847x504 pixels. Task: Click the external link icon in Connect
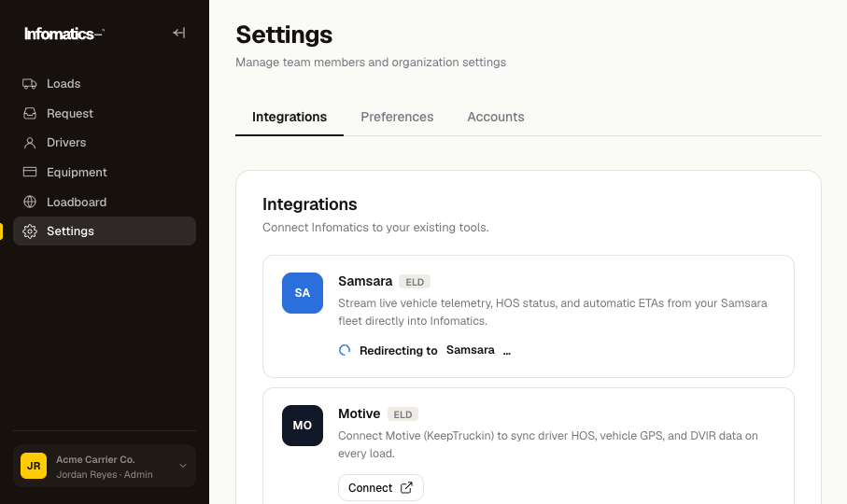406,488
